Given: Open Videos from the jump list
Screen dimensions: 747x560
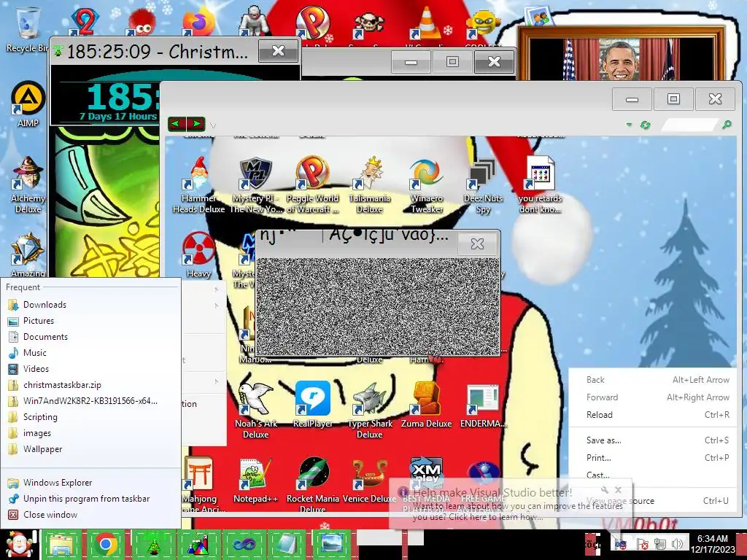Looking at the screenshot, I should click(x=90, y=369).
